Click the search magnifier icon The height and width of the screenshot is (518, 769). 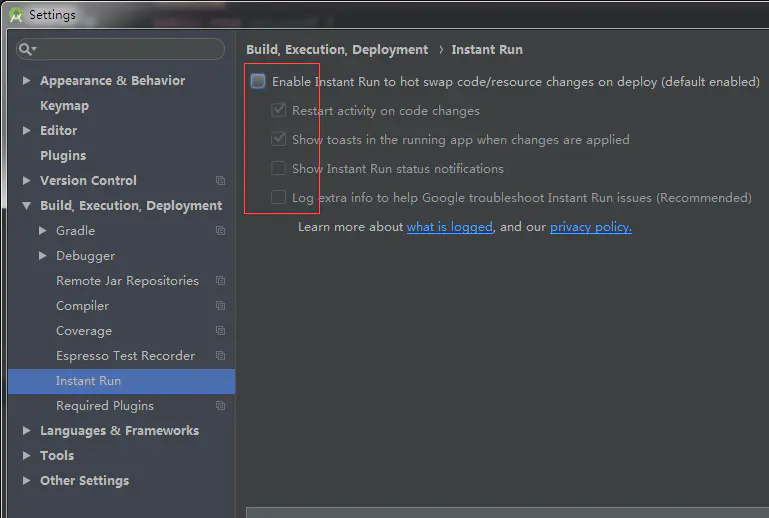click(26, 49)
